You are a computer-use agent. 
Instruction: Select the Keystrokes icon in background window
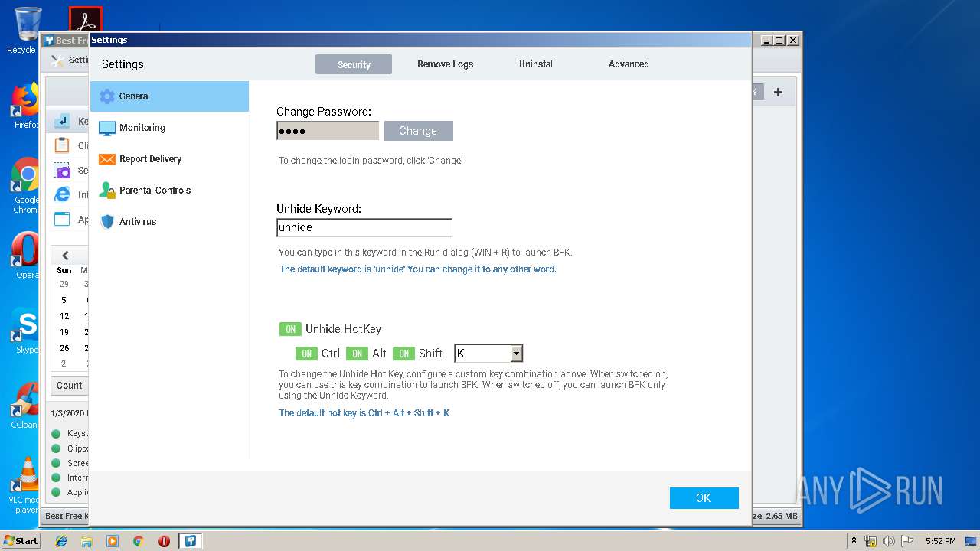[x=63, y=121]
